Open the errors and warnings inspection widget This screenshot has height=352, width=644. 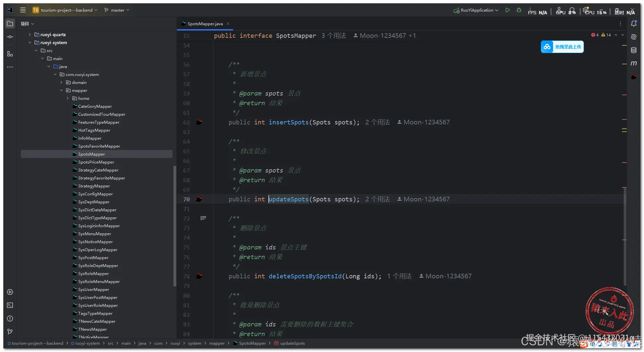[601, 35]
